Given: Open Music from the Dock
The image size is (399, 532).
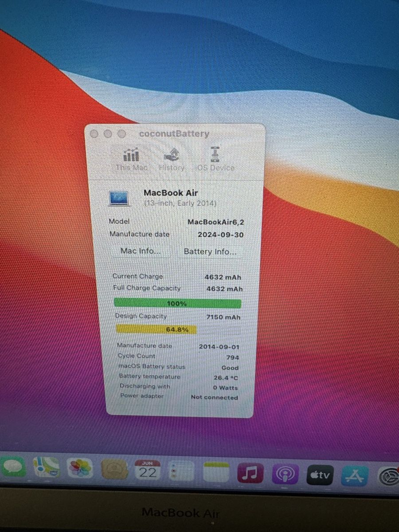Looking at the screenshot, I should coord(250,474).
